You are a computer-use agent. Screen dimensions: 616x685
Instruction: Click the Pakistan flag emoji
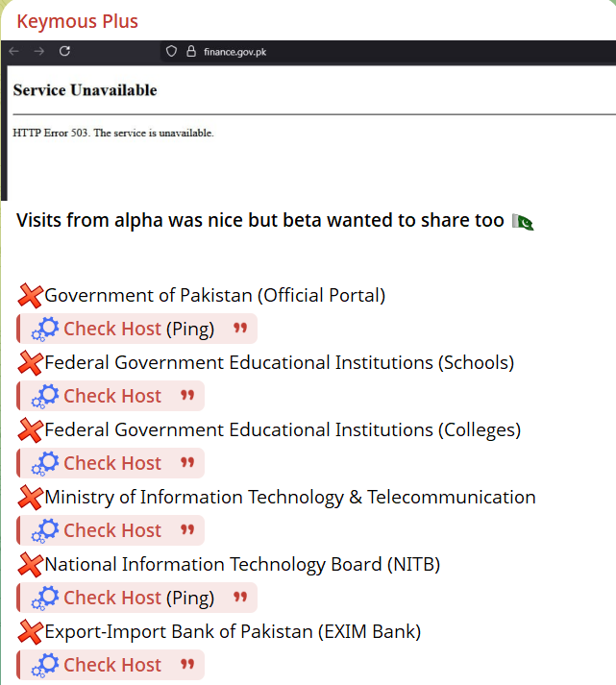523,221
